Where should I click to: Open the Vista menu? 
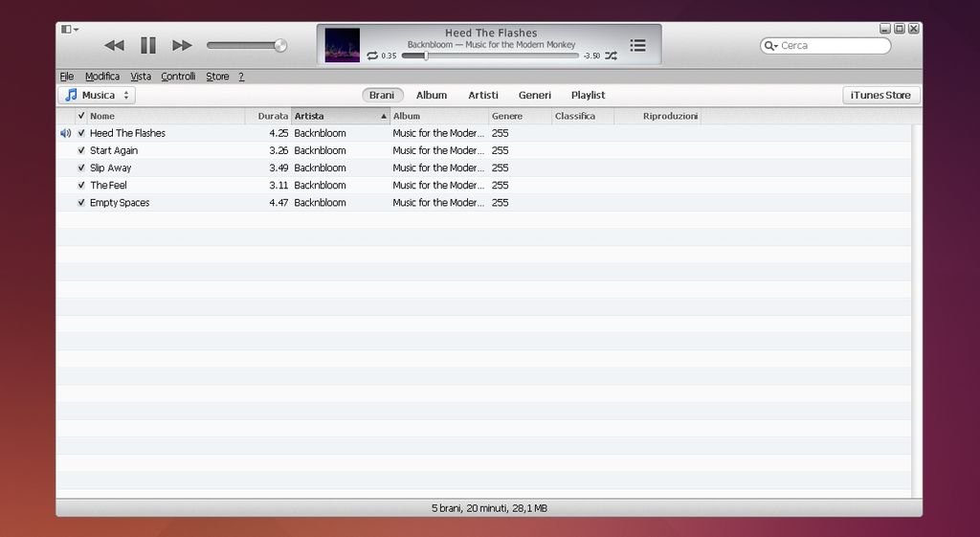pyautogui.click(x=141, y=77)
